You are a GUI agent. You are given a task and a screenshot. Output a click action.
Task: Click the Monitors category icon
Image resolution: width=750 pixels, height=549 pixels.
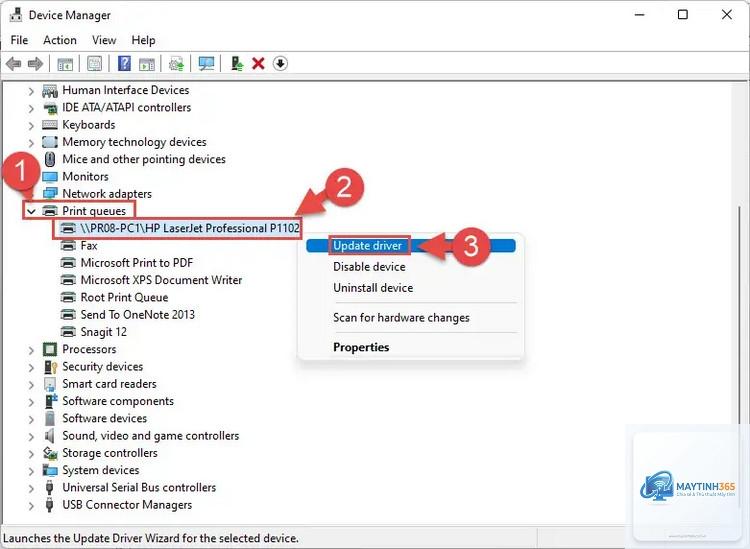coord(50,177)
